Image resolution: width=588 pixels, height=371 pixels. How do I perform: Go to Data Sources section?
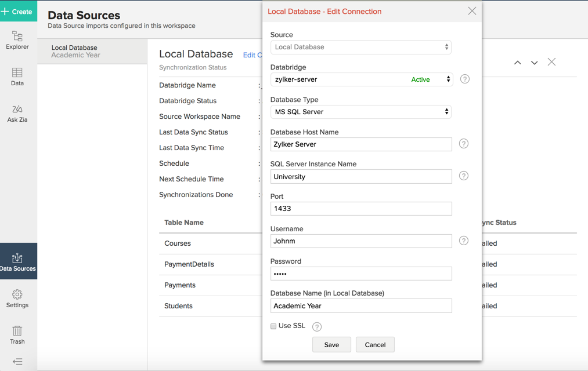click(x=18, y=261)
